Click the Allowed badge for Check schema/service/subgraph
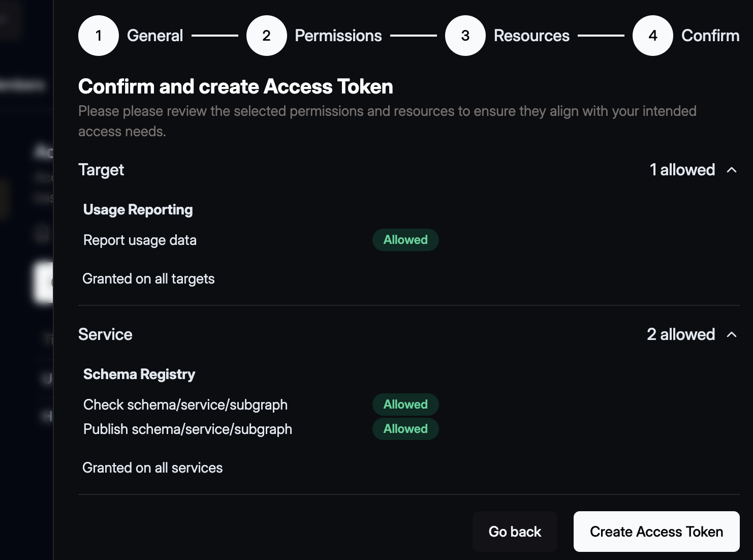Screen dimensions: 753x560 click(405, 404)
